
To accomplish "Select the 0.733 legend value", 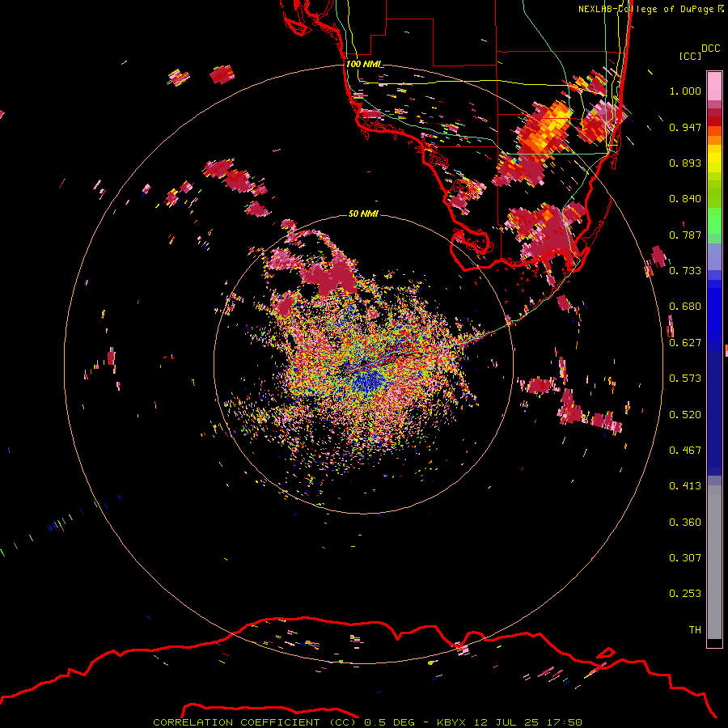I will [685, 271].
